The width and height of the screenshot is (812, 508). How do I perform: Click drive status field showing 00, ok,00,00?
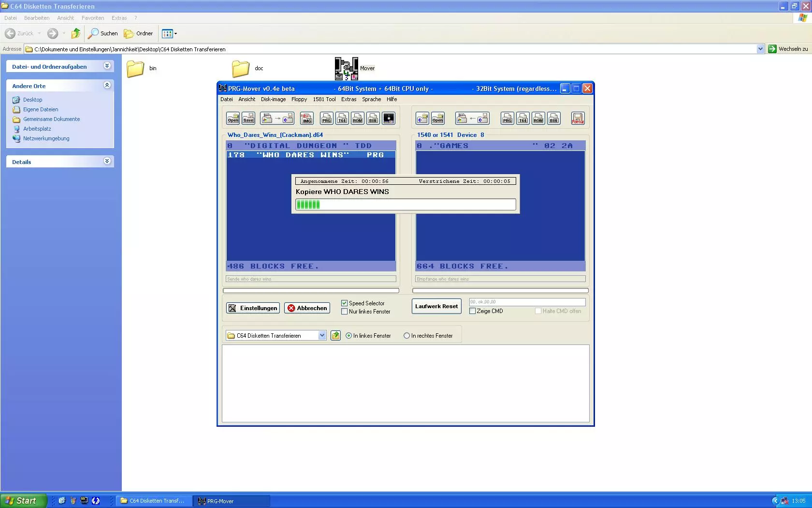pos(527,302)
